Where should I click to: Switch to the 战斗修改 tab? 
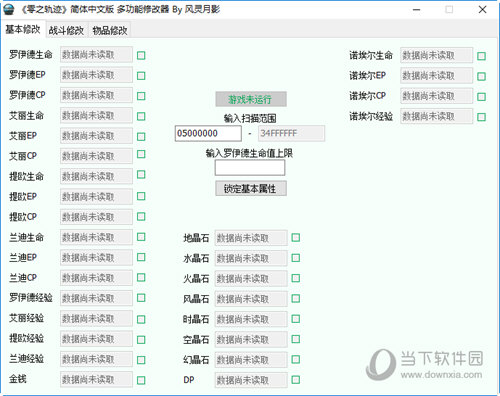click(66, 30)
